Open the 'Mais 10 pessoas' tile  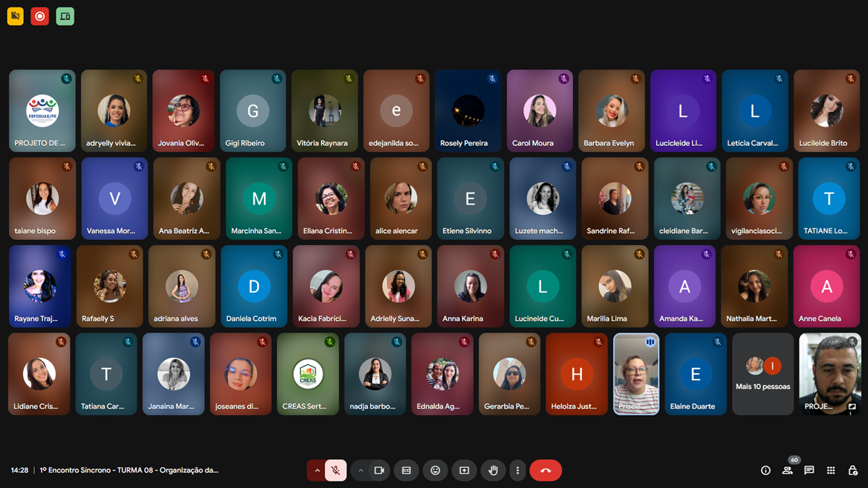click(x=762, y=374)
